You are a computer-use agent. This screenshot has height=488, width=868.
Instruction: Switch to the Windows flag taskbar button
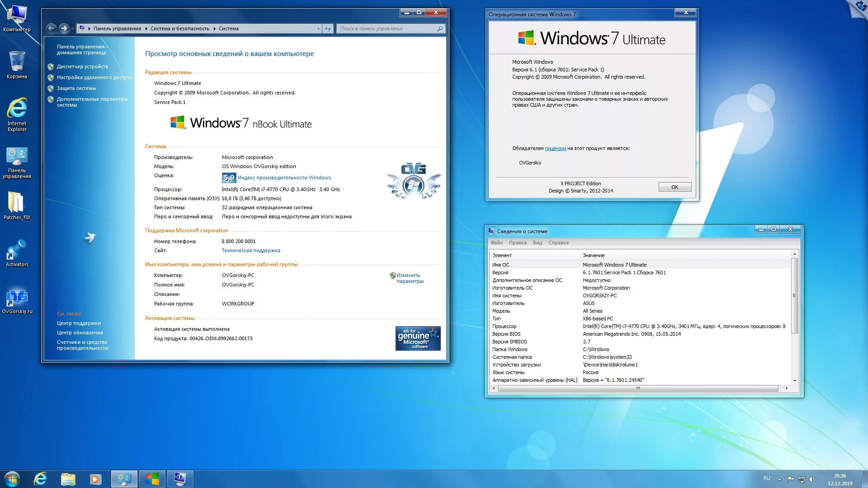click(152, 479)
